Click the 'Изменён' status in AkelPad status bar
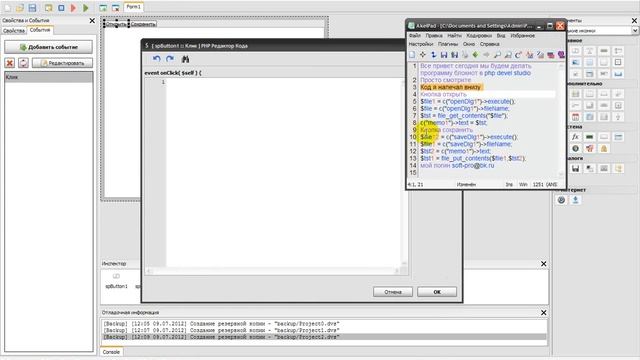Image resolution: width=640 pixels, height=360 pixels. point(466,184)
